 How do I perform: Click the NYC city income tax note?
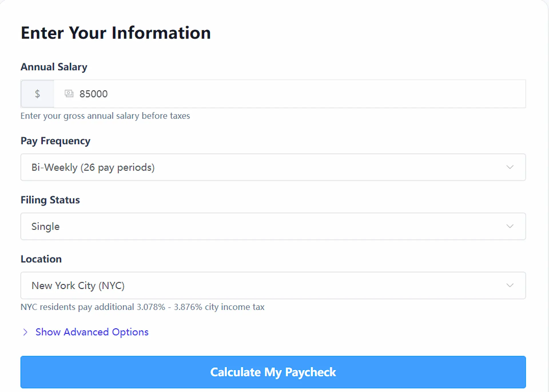(142, 307)
